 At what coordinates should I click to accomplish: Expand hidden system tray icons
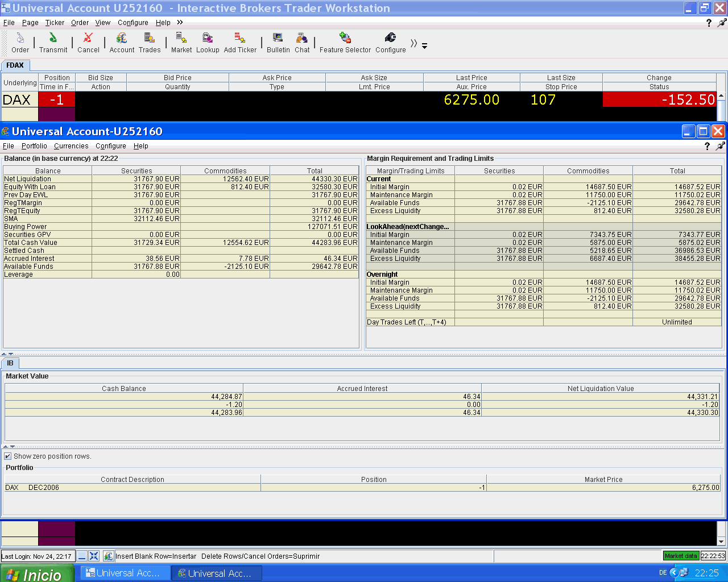pos(673,573)
